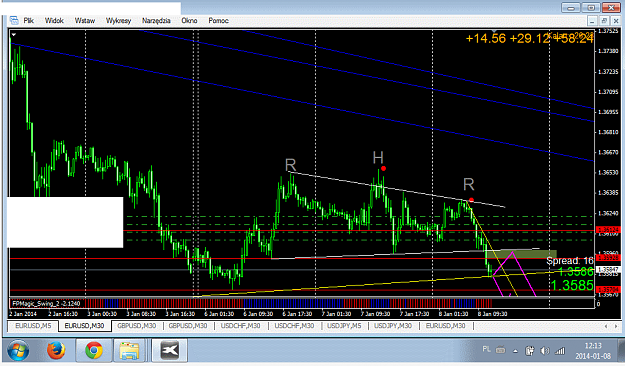This screenshot has width=625, height=366.
Task: Minimize the main MetaTrader window
Action: coord(571,8)
